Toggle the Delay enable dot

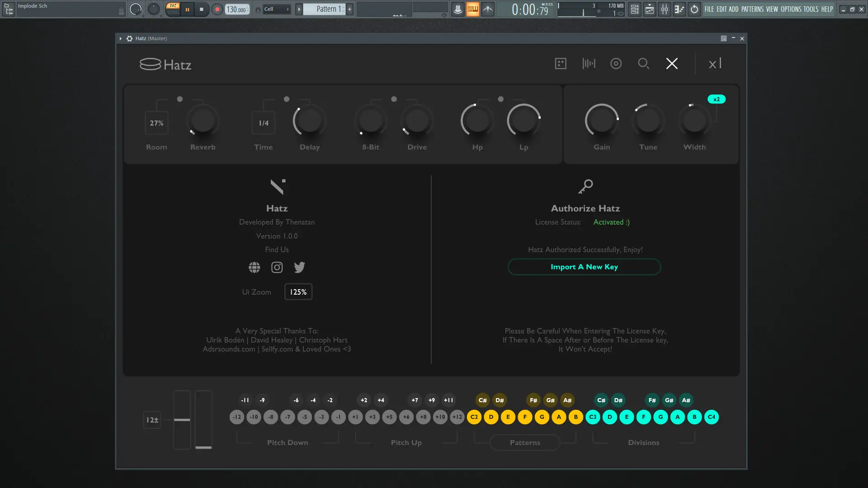[x=287, y=99]
